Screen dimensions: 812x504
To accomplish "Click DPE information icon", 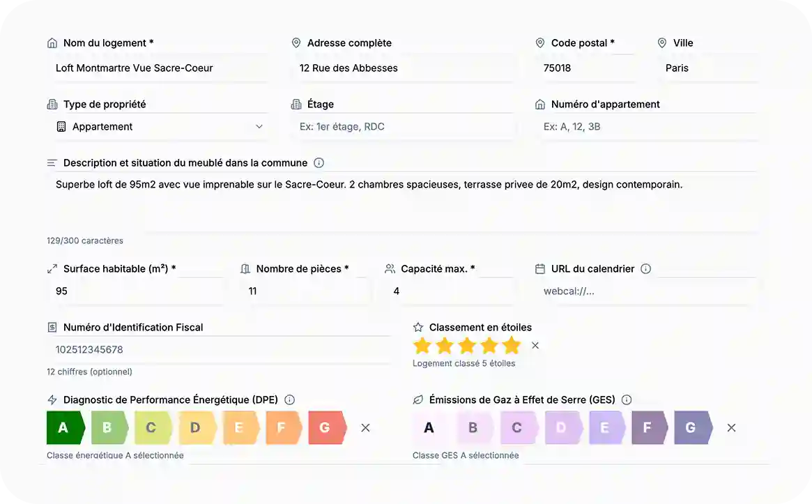I will pyautogui.click(x=289, y=400).
